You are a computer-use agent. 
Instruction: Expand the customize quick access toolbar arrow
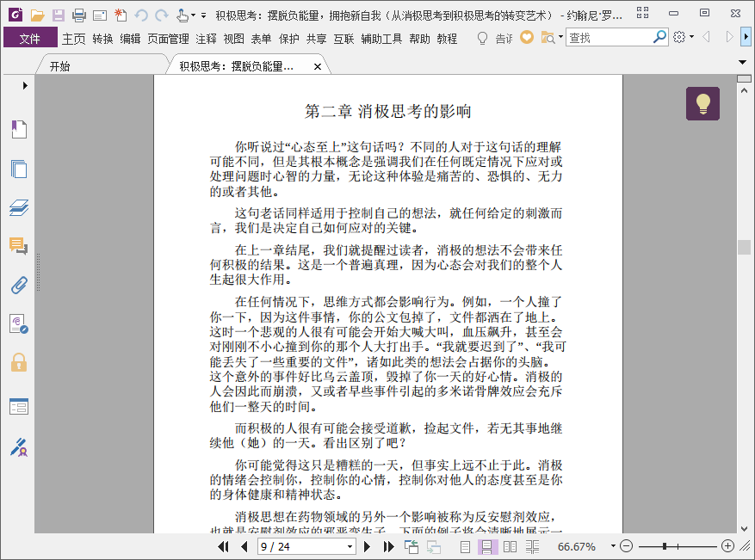204,15
